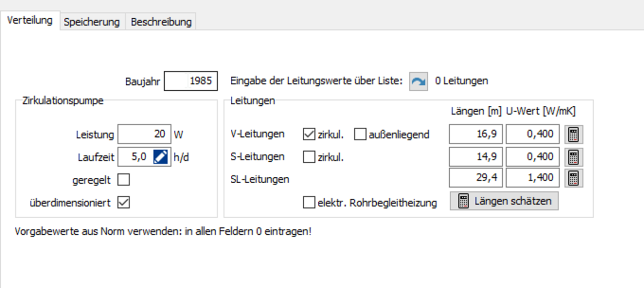Toggle the geregelt checkbox
The height and width of the screenshot is (288, 644).
(123, 180)
